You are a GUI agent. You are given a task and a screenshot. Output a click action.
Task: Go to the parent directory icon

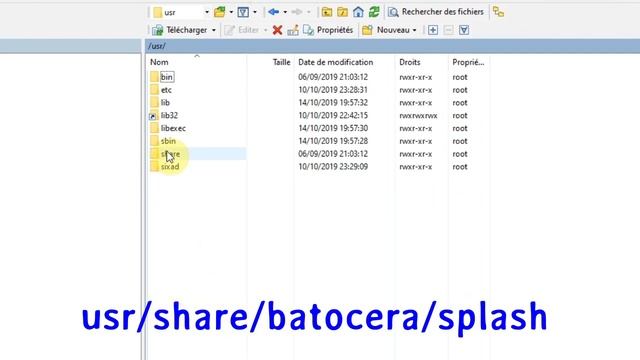coord(327,12)
